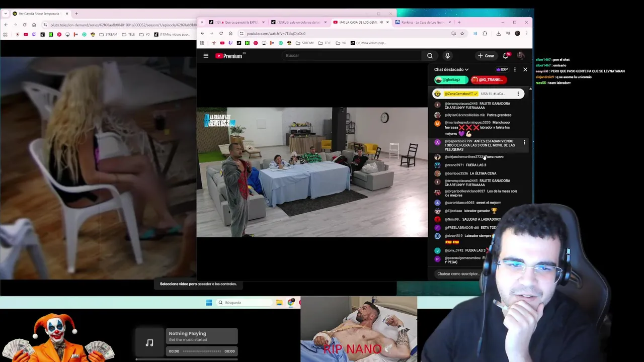Screen dimensions: 644x362
Task: Switch to Que os pareció la EXPUL tab
Action: click(236, 22)
